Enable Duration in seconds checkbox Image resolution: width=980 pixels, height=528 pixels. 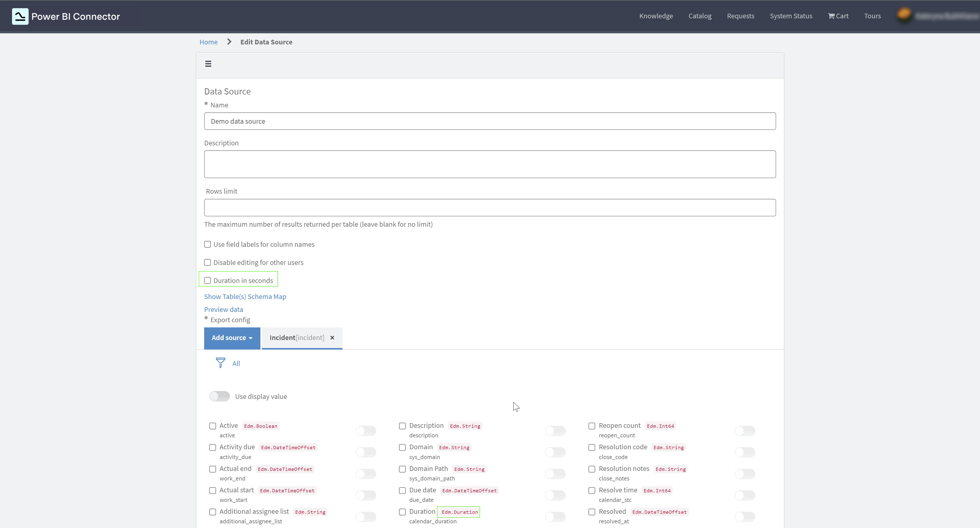(x=208, y=281)
